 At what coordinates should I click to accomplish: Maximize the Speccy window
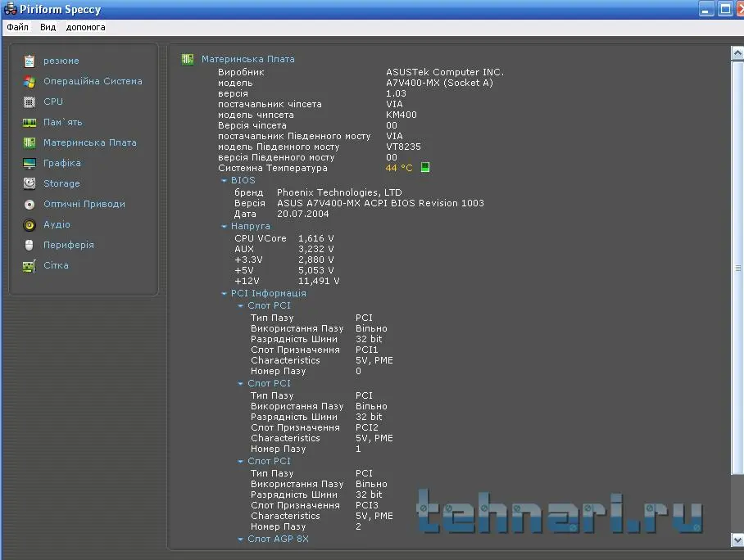click(x=725, y=9)
